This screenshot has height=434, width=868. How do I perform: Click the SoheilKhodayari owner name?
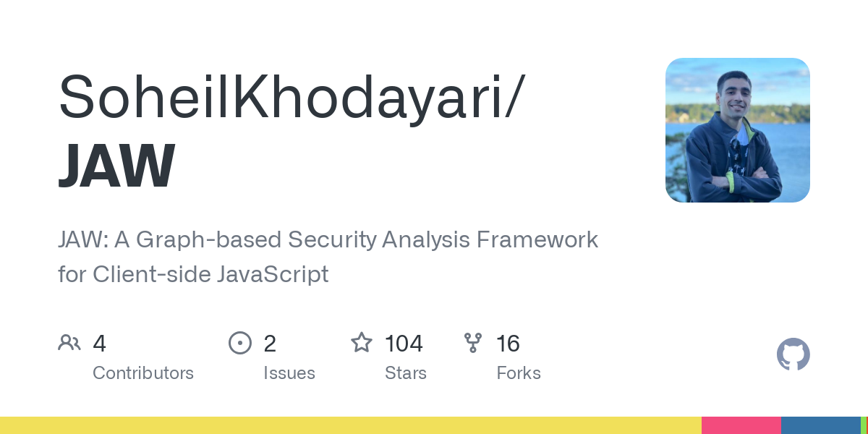point(289,96)
